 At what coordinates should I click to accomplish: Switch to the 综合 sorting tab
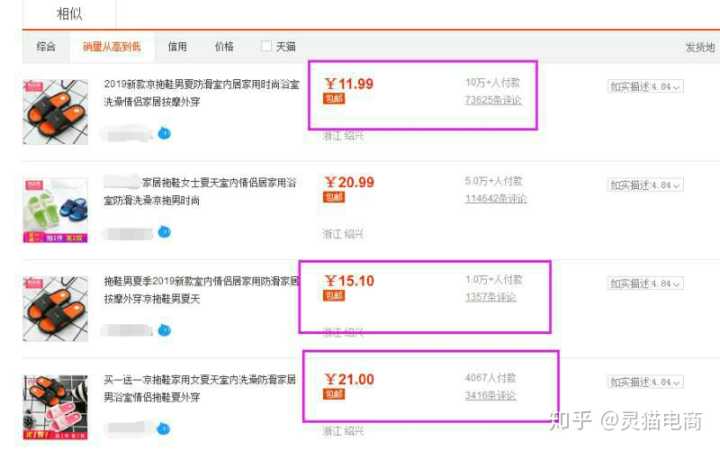click(x=46, y=46)
